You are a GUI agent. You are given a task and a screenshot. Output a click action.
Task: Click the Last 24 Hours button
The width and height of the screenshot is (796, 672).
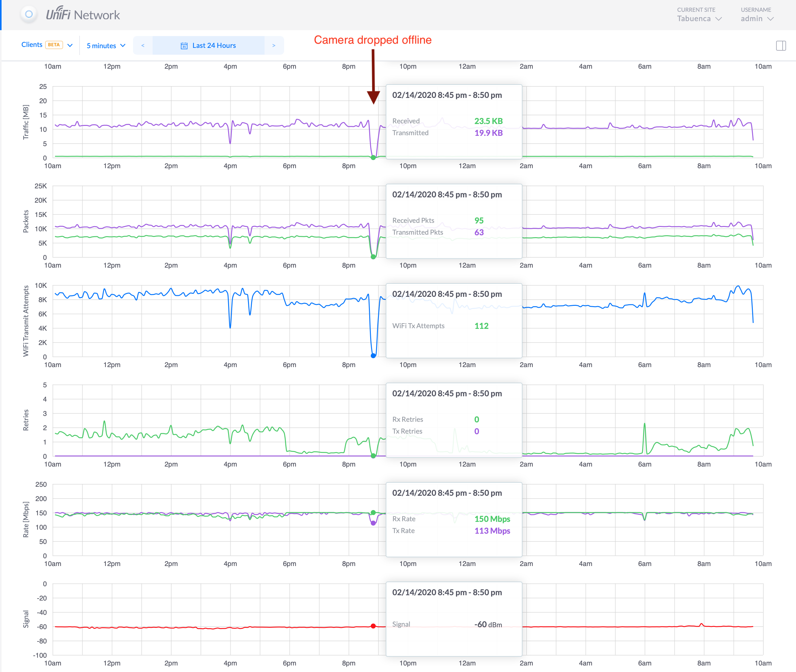[x=214, y=46]
